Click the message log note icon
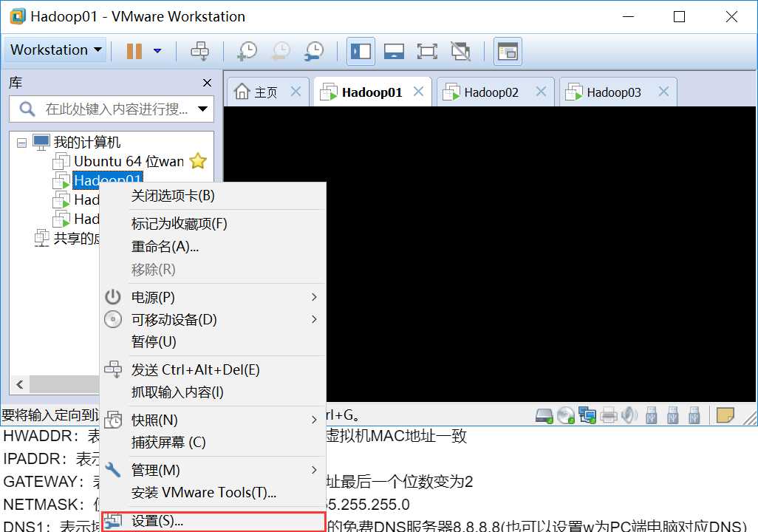758x532 pixels. pos(725,415)
